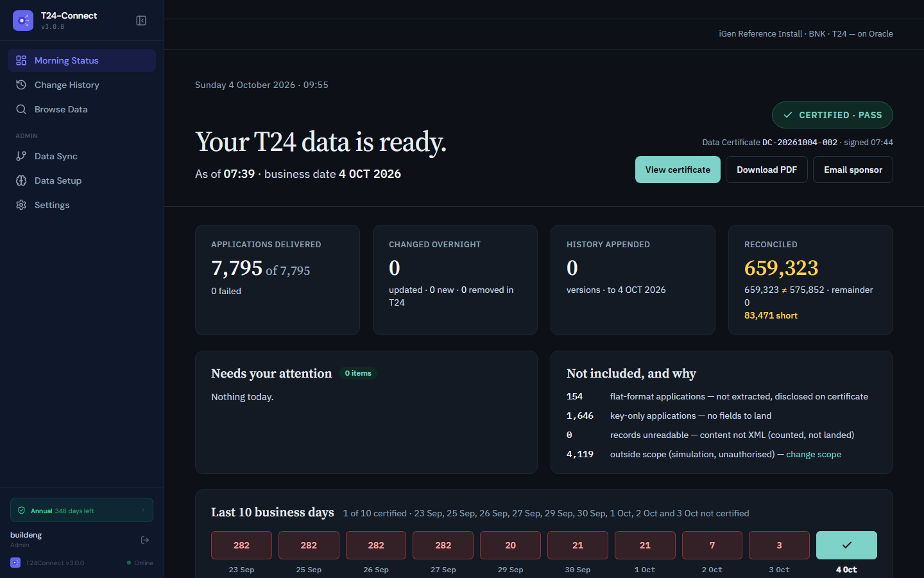Click the 7,795 applications delivered figure
Screen dimensions: 924x578
(x=237, y=268)
